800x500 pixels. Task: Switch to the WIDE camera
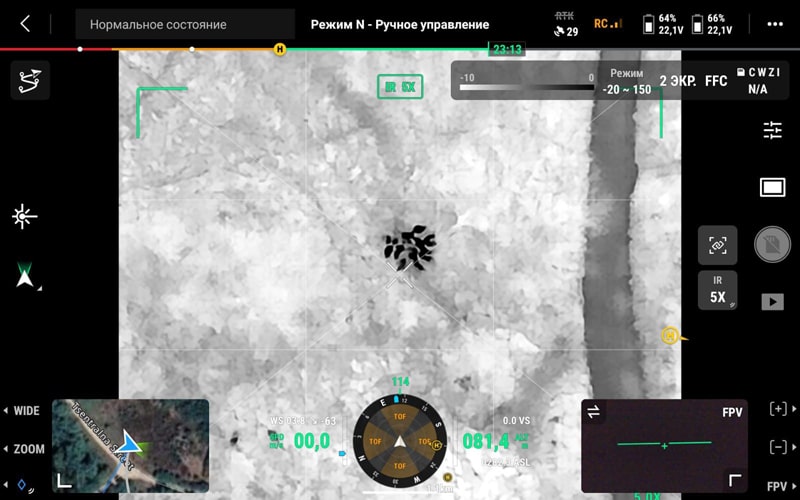21,411
